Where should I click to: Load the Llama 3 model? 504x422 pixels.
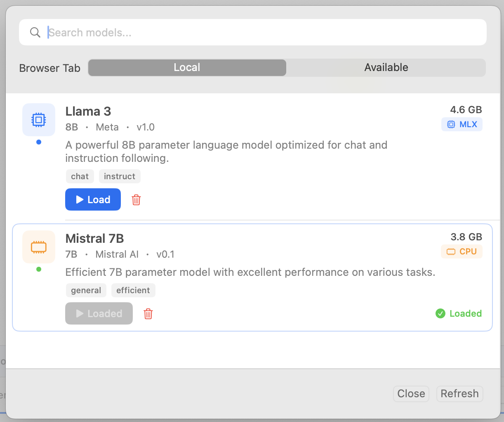point(93,199)
